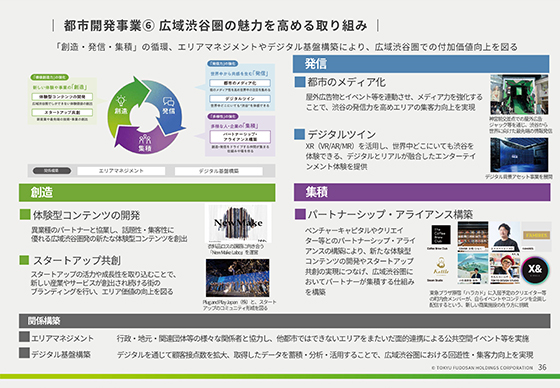Click the caption under the NewMake image
This screenshot has height=388, width=560.
point(236,249)
